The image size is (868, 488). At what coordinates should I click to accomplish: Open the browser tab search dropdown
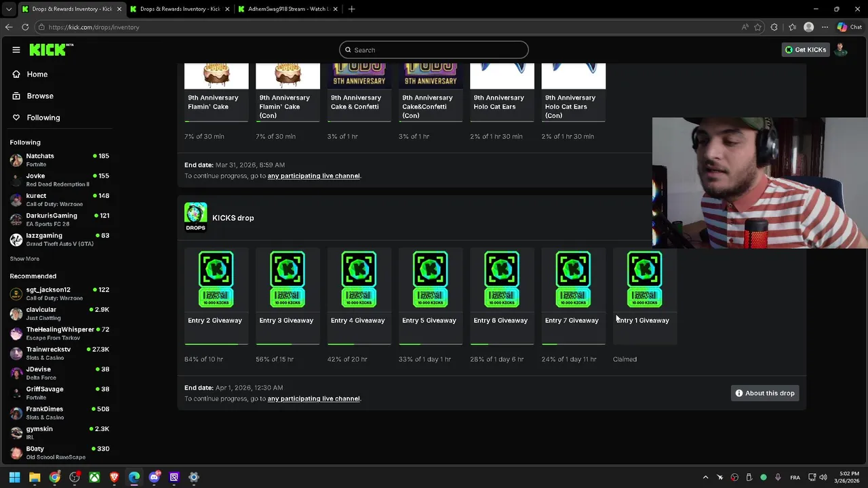click(x=8, y=9)
